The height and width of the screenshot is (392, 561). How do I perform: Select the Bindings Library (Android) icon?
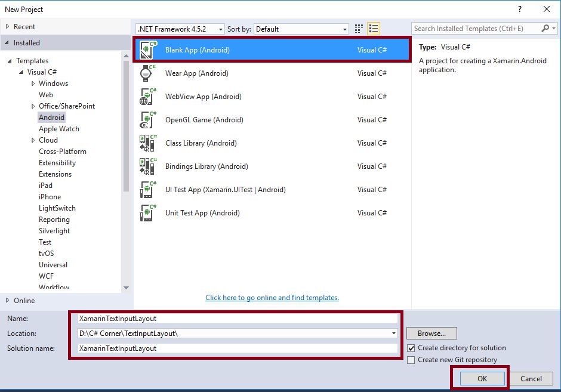tap(148, 166)
